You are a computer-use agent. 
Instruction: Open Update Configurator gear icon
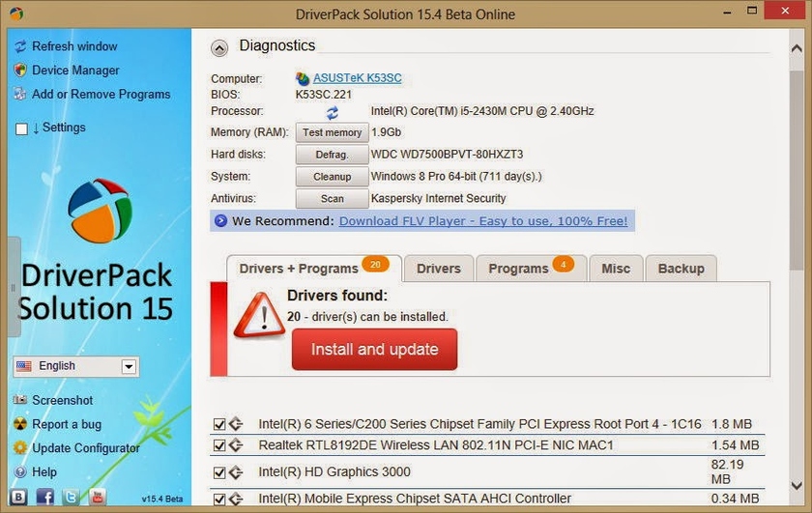pos(20,448)
